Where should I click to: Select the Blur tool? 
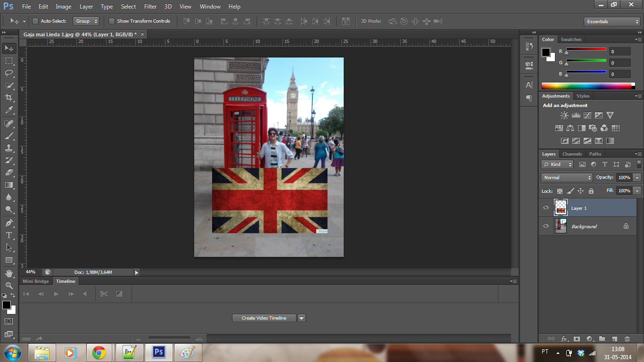pos(9,197)
